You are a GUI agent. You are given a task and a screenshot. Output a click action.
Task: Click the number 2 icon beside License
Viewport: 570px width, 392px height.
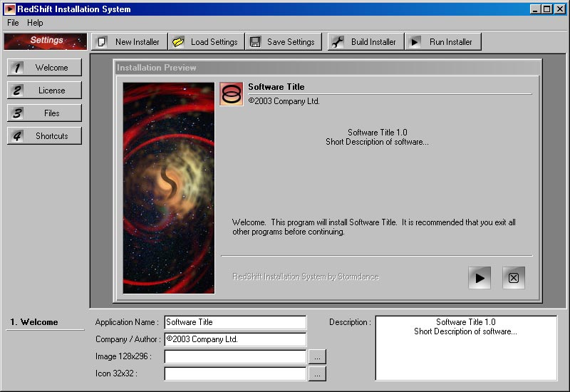pos(17,91)
